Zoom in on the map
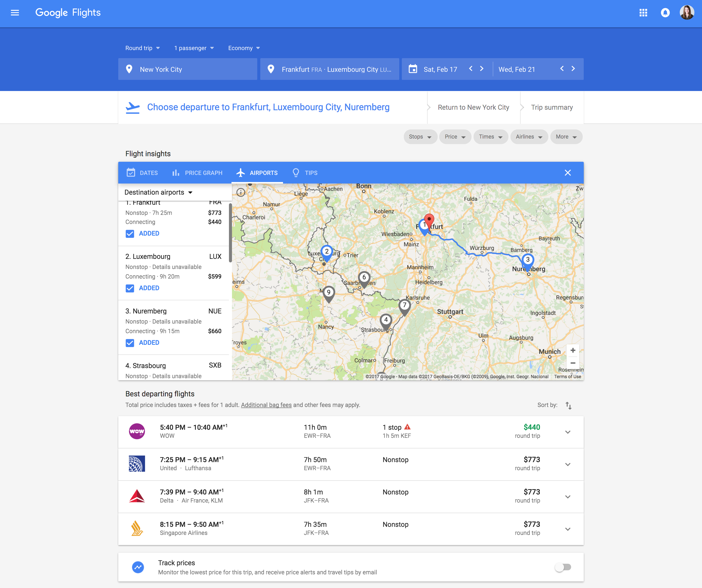702x588 pixels. pos(573,351)
